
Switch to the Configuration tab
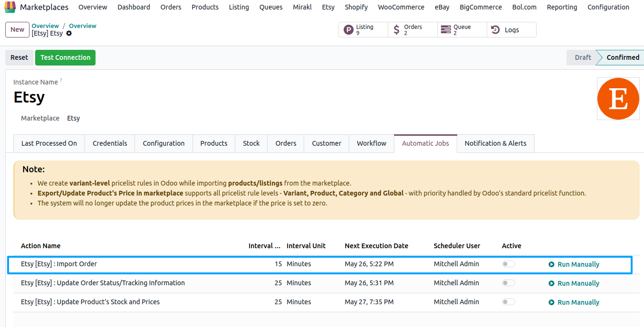point(163,143)
